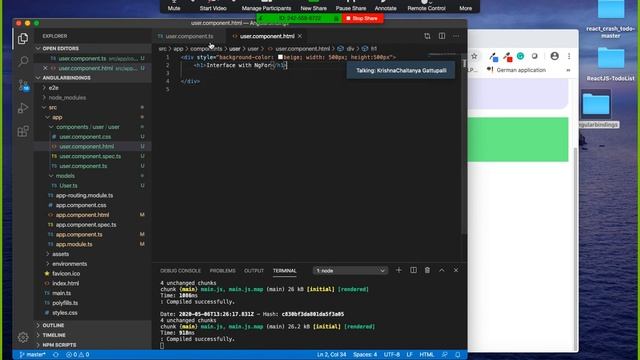Click the Synchronize Changes status icon

coord(56,355)
